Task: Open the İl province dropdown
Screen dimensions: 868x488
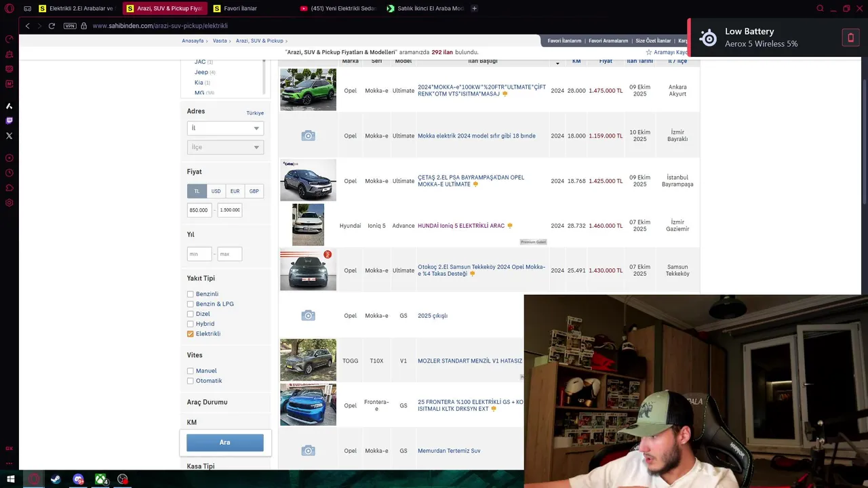Action: pos(225,128)
